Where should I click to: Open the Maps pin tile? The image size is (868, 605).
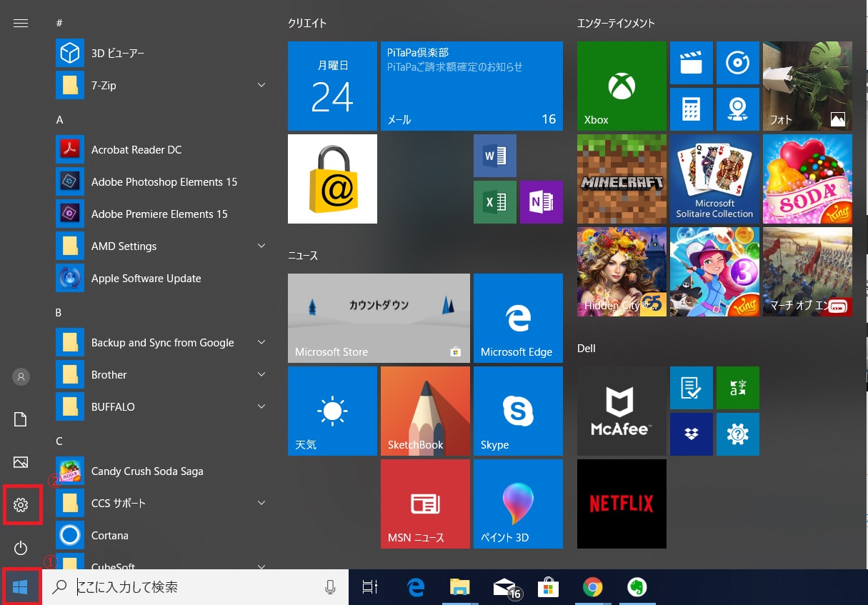point(737,109)
